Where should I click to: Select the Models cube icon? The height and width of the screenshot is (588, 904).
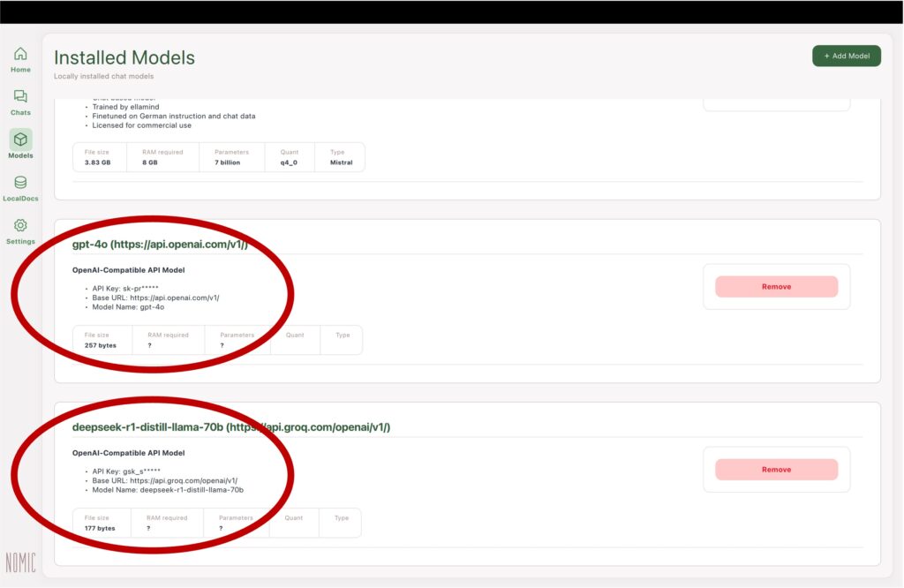[20, 139]
